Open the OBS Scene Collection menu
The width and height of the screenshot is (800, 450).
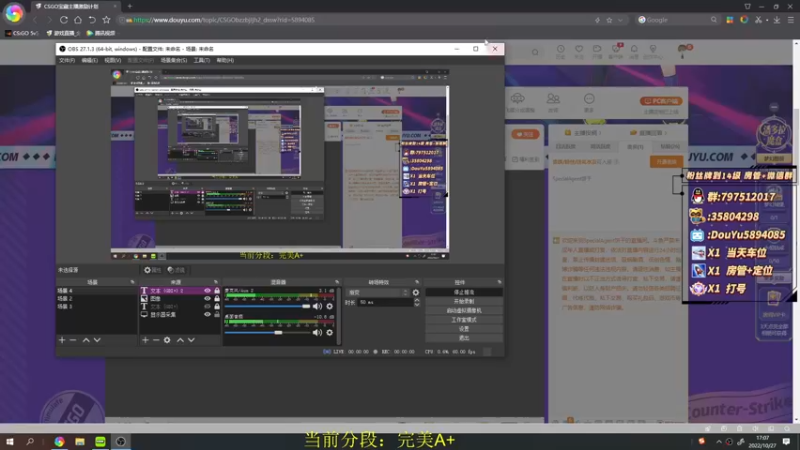click(x=173, y=60)
